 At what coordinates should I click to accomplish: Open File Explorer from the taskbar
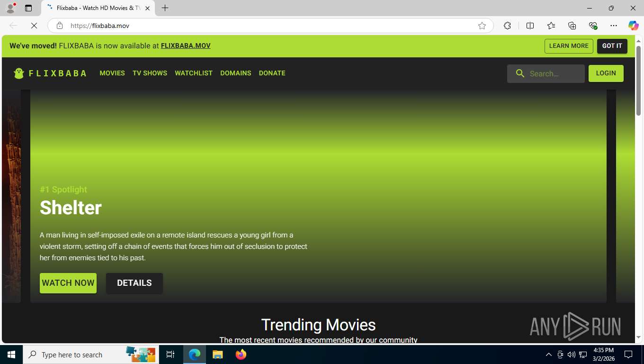(x=217, y=355)
